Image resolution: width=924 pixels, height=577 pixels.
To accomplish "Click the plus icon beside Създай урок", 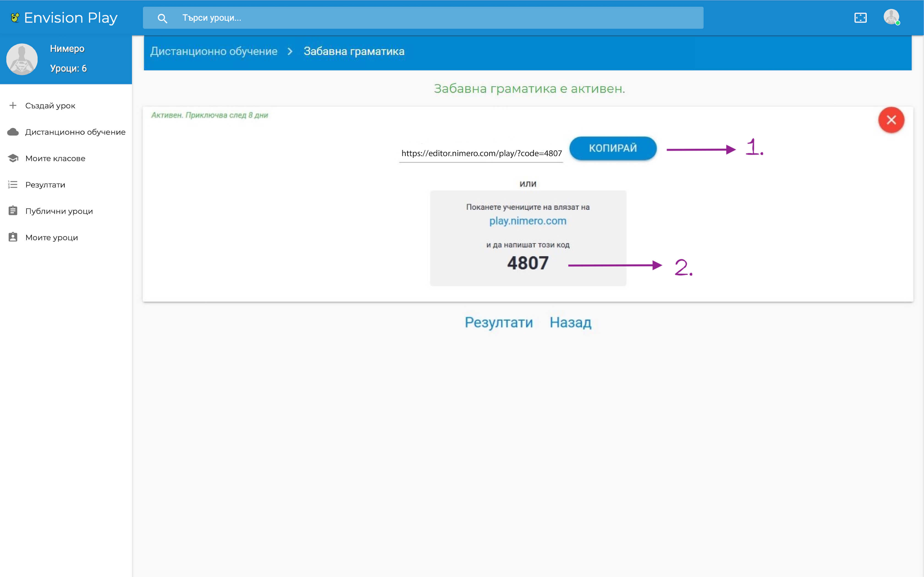I will (13, 105).
